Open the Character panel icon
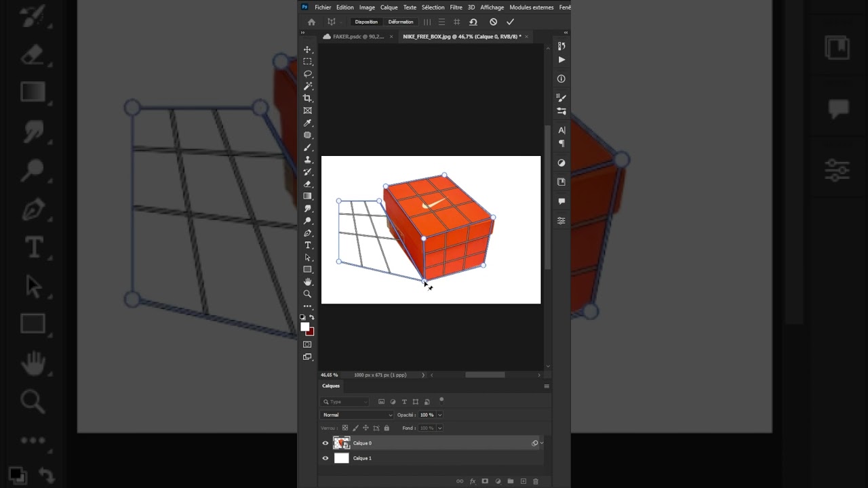 [x=561, y=130]
